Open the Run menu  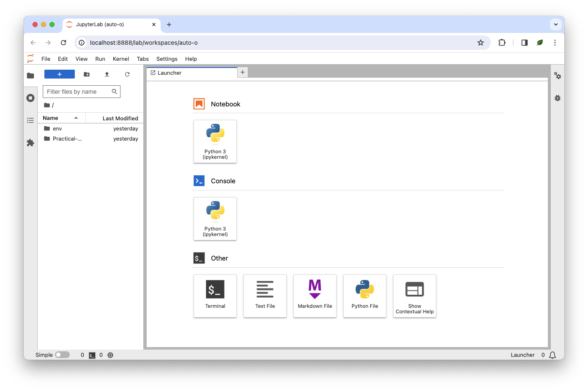[100, 59]
